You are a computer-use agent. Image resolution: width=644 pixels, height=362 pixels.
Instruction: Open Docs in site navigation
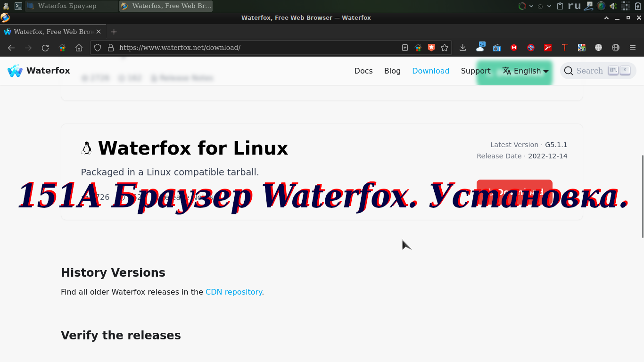pos(363,71)
